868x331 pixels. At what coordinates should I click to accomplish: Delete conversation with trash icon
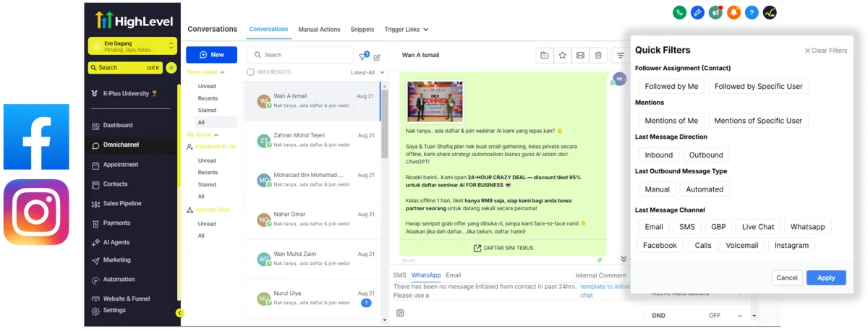tap(598, 55)
